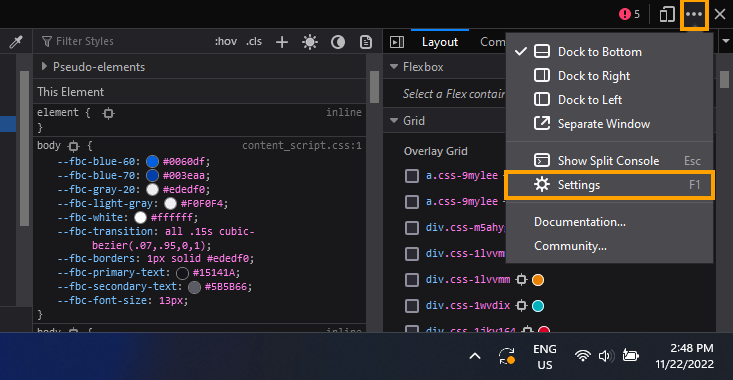This screenshot has width=733, height=380.
Task: Toggle dark color scheme simulation
Action: point(338,42)
